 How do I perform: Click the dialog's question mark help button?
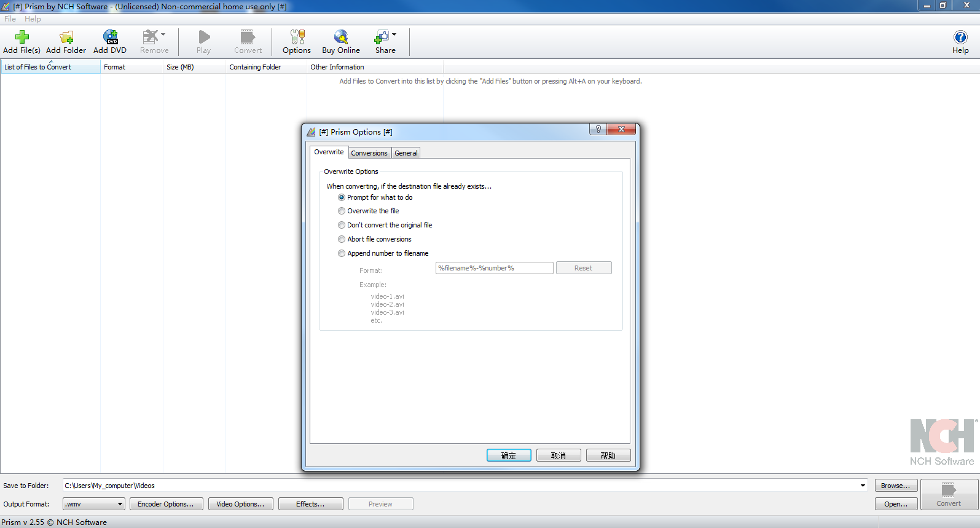tap(598, 129)
